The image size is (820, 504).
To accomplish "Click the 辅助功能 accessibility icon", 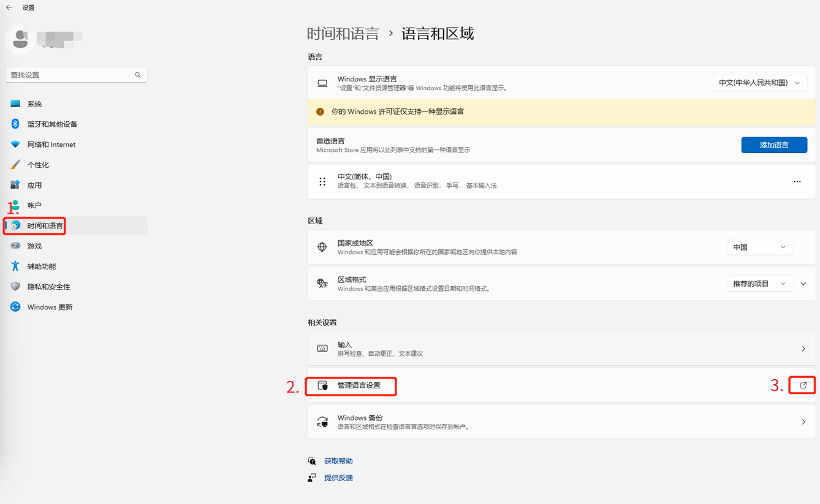I will [15, 266].
